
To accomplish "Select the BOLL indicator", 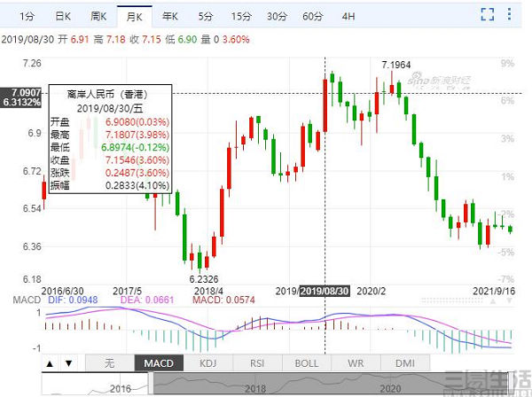I will coord(307,363).
